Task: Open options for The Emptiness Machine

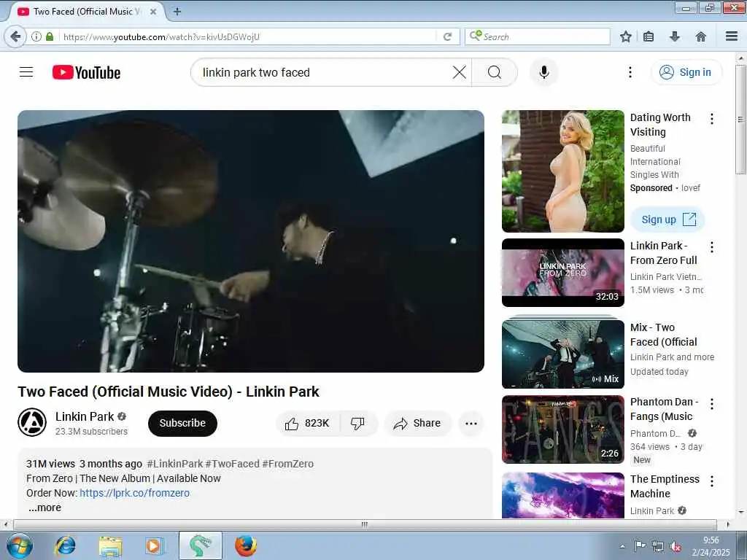Action: (712, 481)
